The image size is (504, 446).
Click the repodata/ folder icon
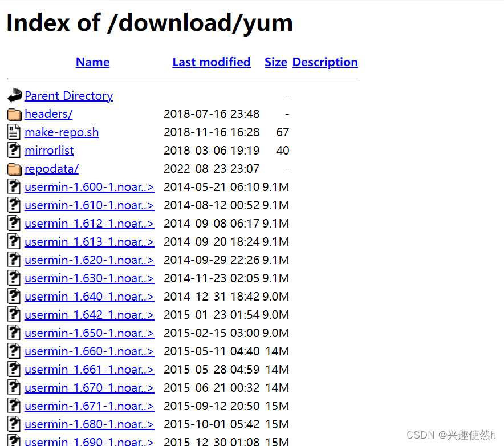14,169
